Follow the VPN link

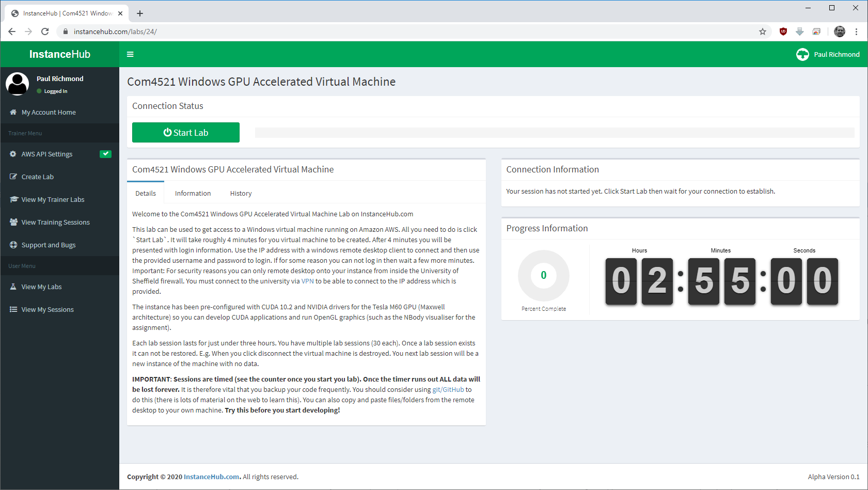[x=308, y=281]
